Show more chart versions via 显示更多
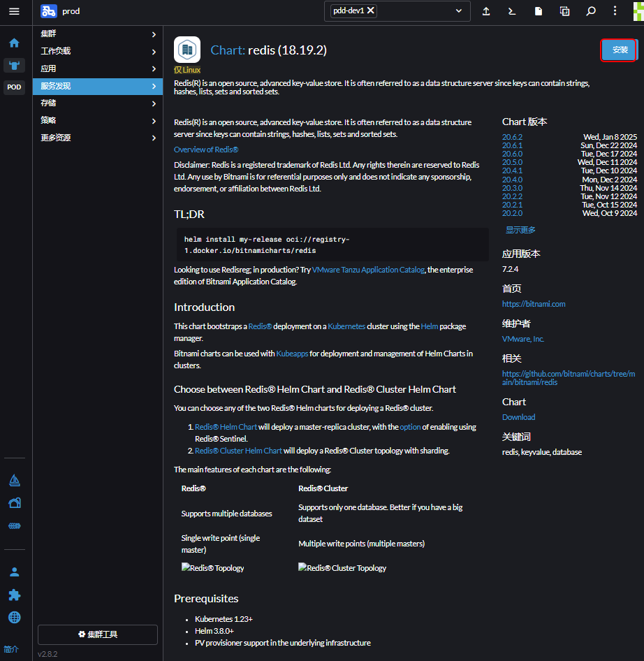Viewport: 644px width, 661px height. (520, 230)
